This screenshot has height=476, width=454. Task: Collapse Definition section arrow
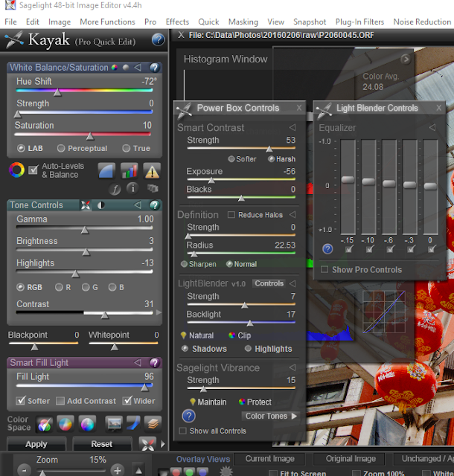(x=292, y=215)
